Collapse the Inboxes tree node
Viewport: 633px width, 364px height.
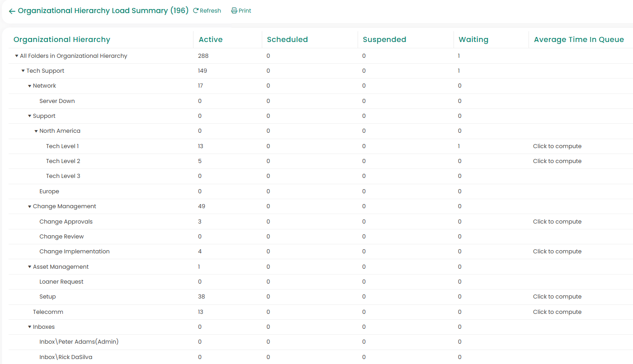pos(30,327)
